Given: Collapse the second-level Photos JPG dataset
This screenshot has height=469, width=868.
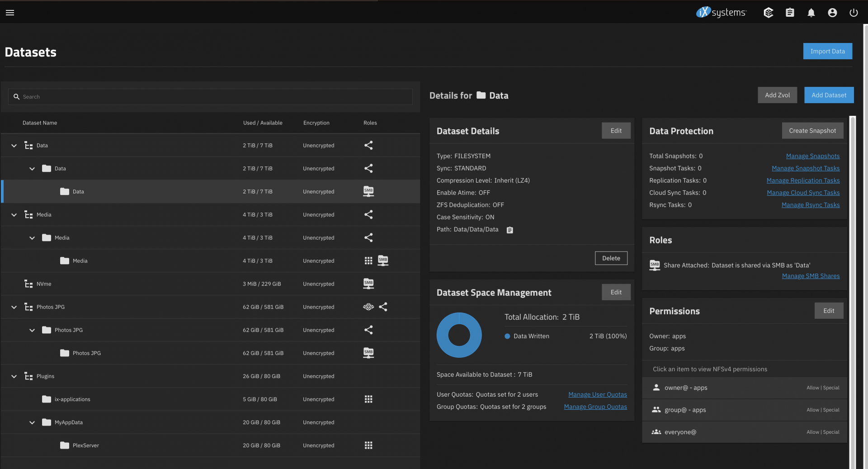Looking at the screenshot, I should (32, 330).
